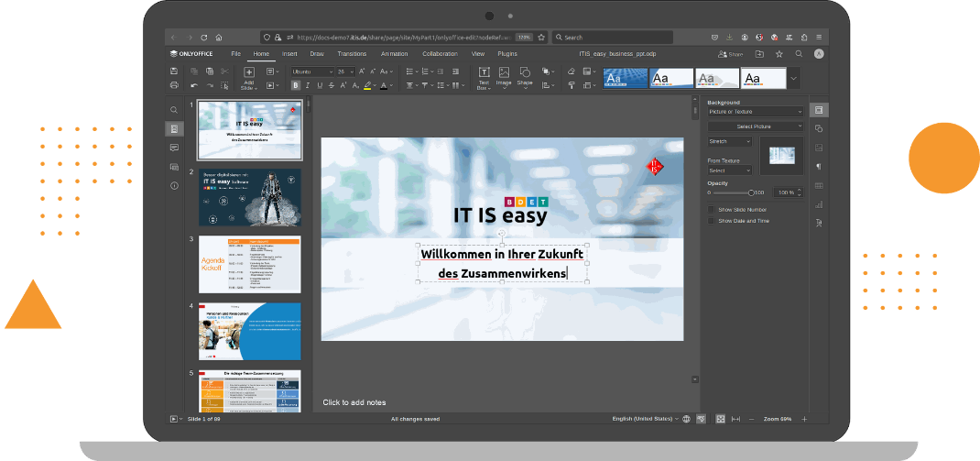The height and width of the screenshot is (461, 980).
Task: Open the Picture or Texture background dropdown
Action: coord(756,112)
